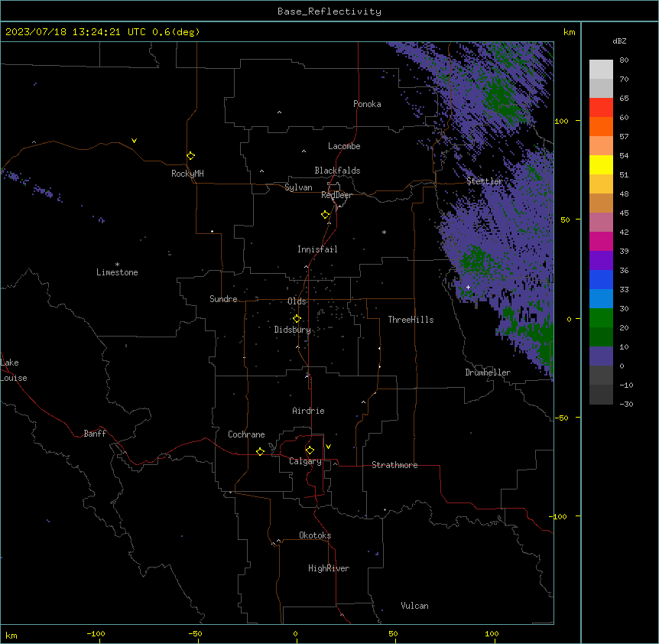Click the yellow station marker south of RedDeer
Viewport: 659px width, 644px height.
click(325, 215)
